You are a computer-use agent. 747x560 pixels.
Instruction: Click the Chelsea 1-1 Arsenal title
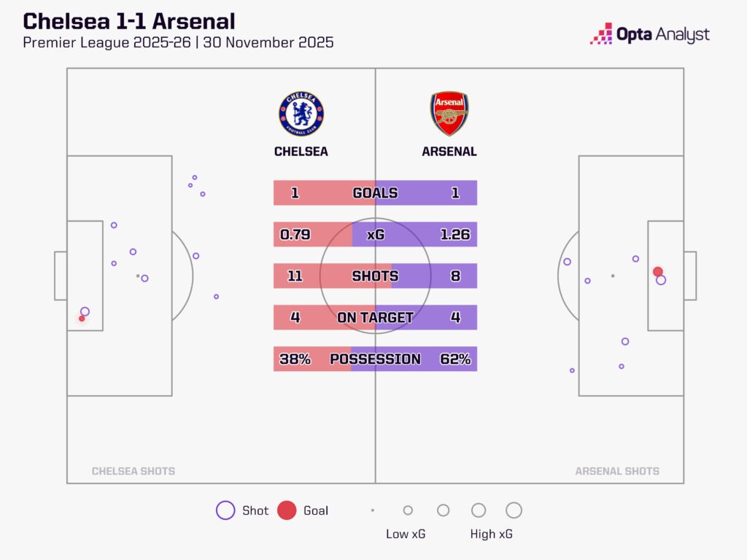[129, 20]
